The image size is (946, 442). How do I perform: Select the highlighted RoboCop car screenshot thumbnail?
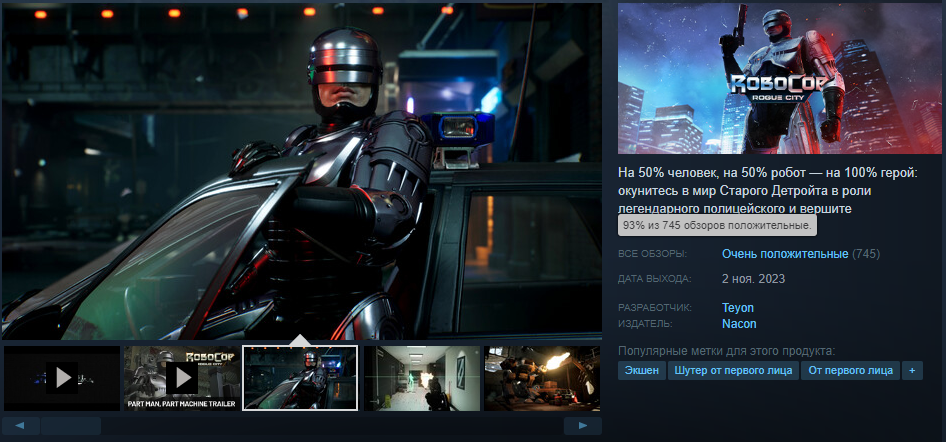pyautogui.click(x=300, y=377)
